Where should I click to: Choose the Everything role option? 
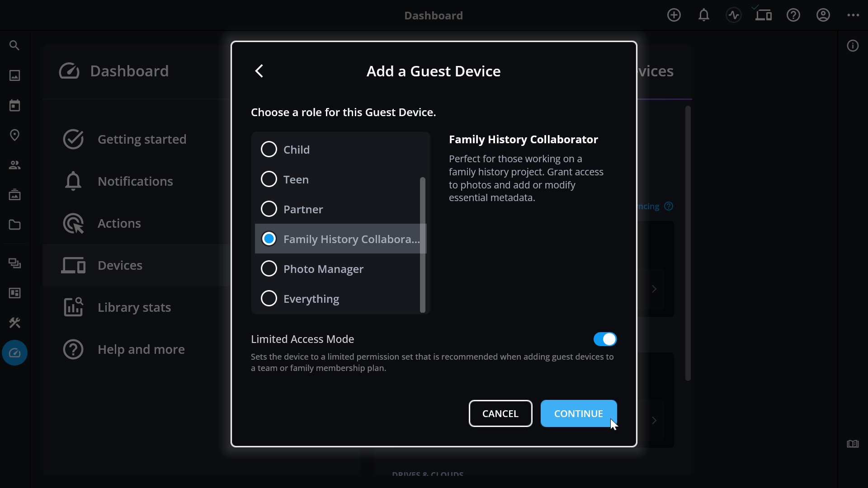pos(269,299)
